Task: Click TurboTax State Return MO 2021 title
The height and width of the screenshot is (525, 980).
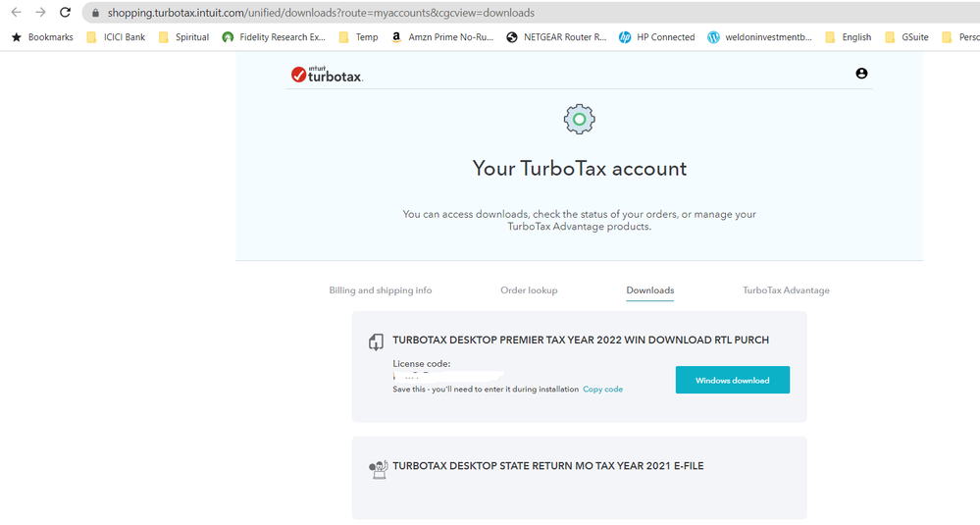Action: [548, 465]
